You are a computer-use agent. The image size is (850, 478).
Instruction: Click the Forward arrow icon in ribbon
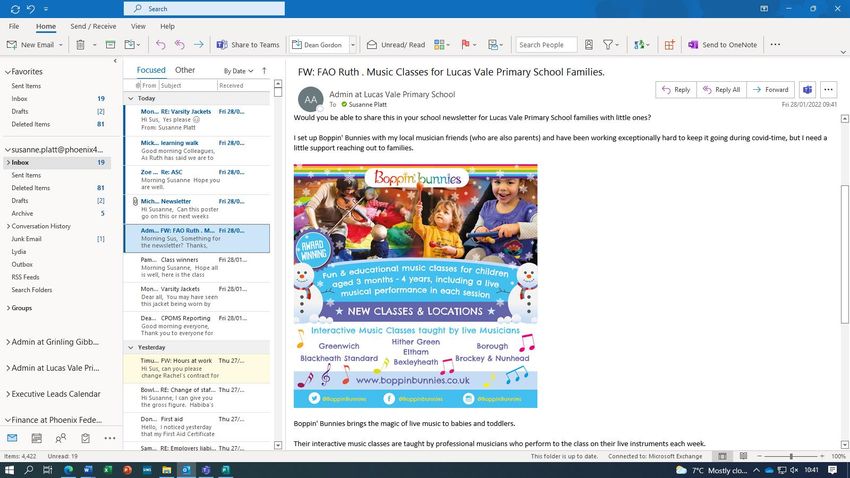pyautogui.click(x=199, y=45)
